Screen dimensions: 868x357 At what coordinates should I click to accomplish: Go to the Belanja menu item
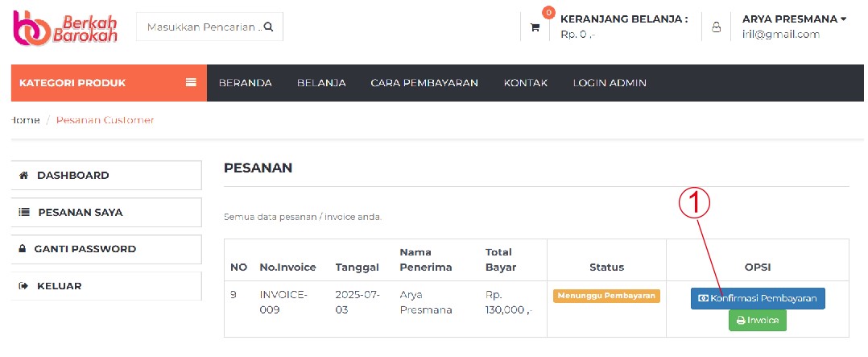tap(321, 83)
